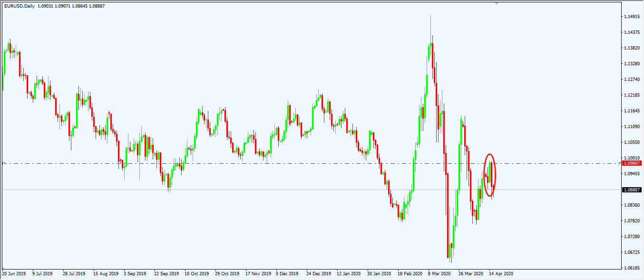Click the 28 Jul 2019 date label
The height and width of the screenshot is (280, 644).
pyautogui.click(x=74, y=274)
